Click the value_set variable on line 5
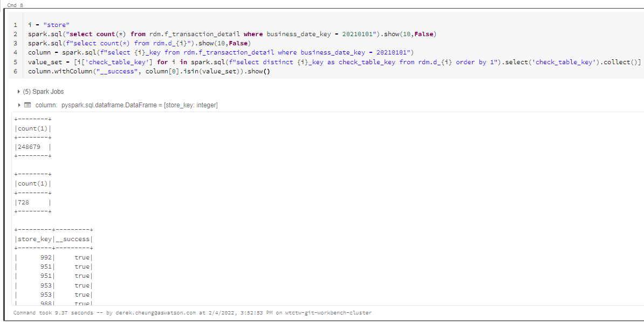Image resolution: width=644 pixels, height=322 pixels. [x=44, y=61]
